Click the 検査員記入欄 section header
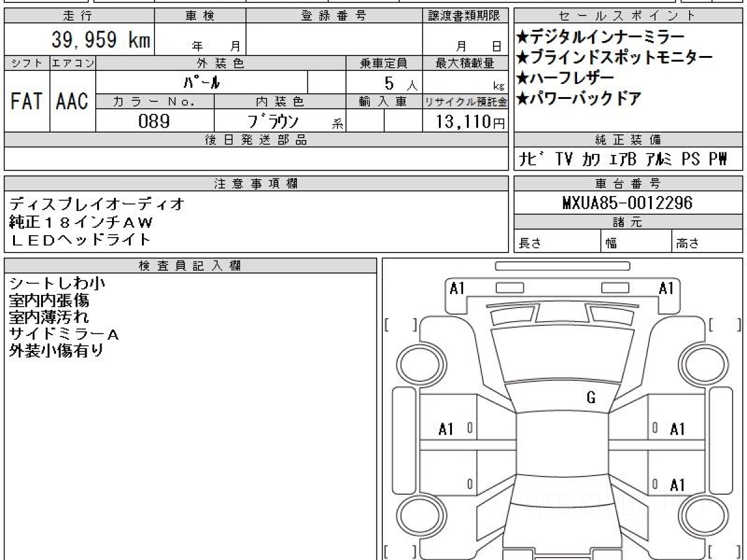This screenshot has width=747, height=560. click(x=190, y=266)
